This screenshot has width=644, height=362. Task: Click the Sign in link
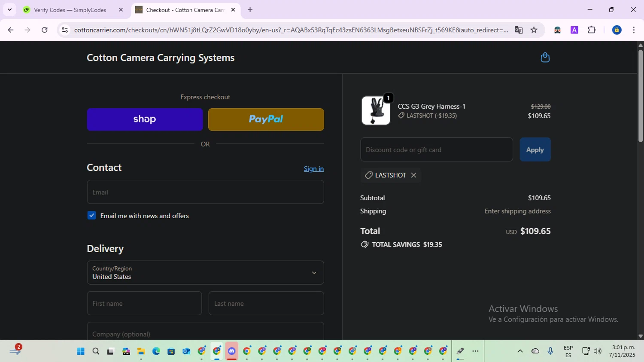click(x=313, y=169)
